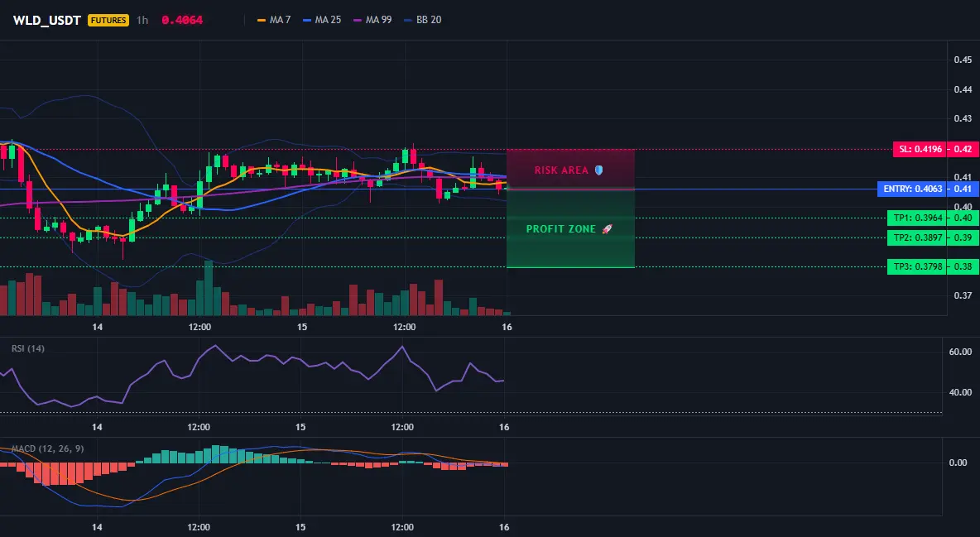Click date 14 on the MACD time axis
980x537 pixels.
coord(97,527)
